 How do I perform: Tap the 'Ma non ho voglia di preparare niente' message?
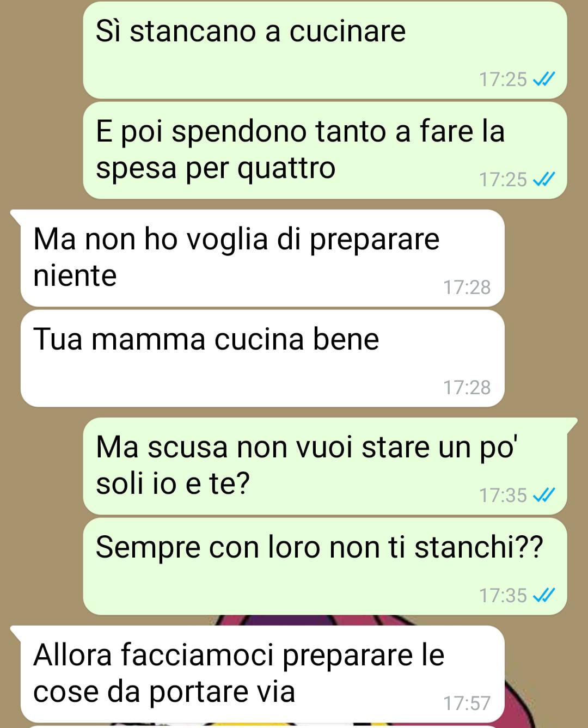262,258
